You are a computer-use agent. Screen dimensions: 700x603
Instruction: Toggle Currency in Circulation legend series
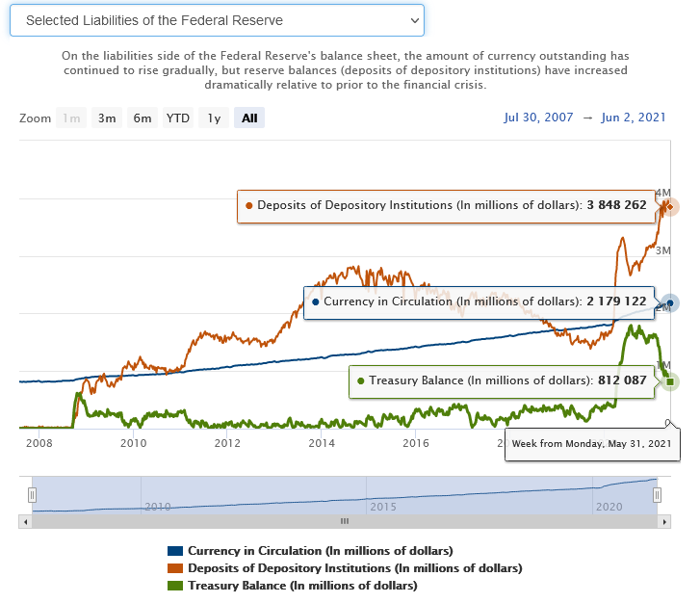click(310, 551)
